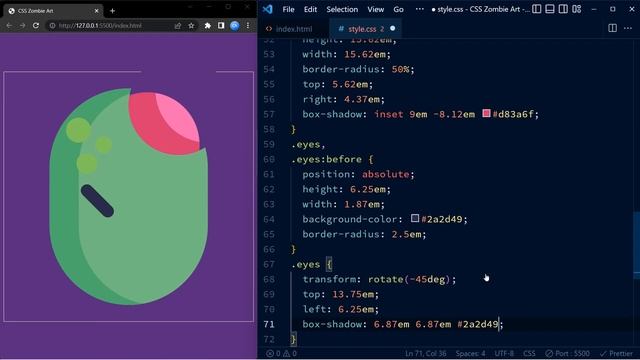Click line number 67 in the gutter
The image size is (640, 360).
point(269,264)
